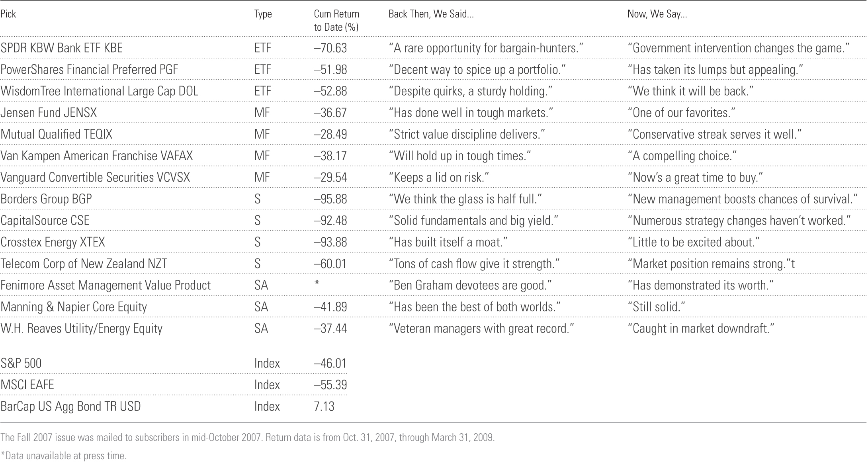Click the asterisk in Fenimore's return cell
Image resolution: width=868 pixels, height=462 pixels.
pyautogui.click(x=317, y=284)
